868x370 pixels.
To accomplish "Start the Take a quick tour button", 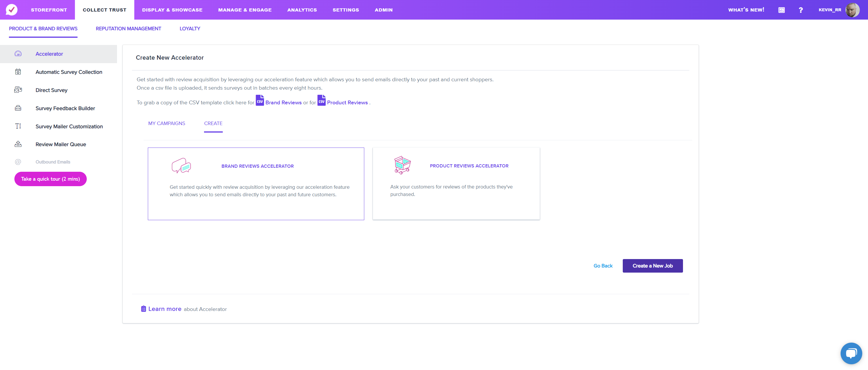I will (50, 179).
